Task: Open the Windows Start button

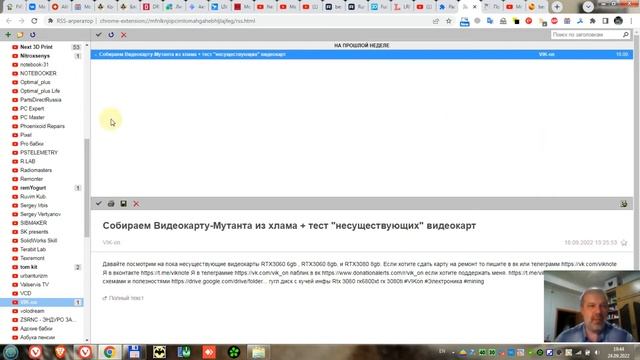Action: (x=11, y=352)
